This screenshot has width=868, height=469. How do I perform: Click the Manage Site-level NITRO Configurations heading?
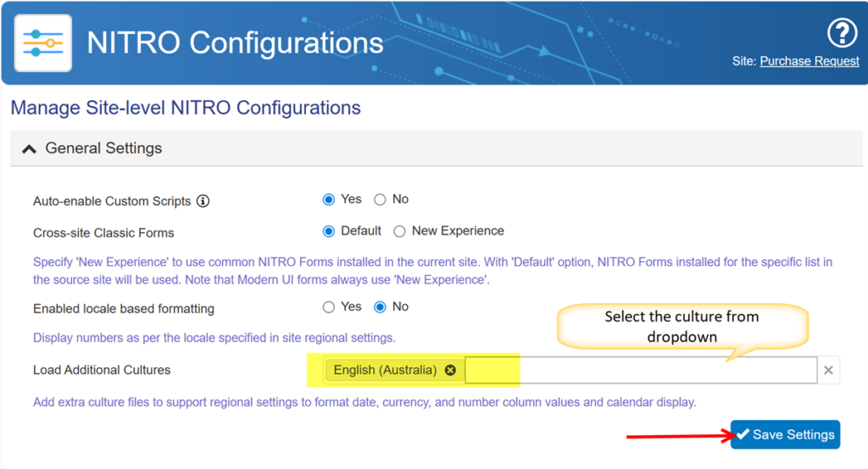(186, 109)
